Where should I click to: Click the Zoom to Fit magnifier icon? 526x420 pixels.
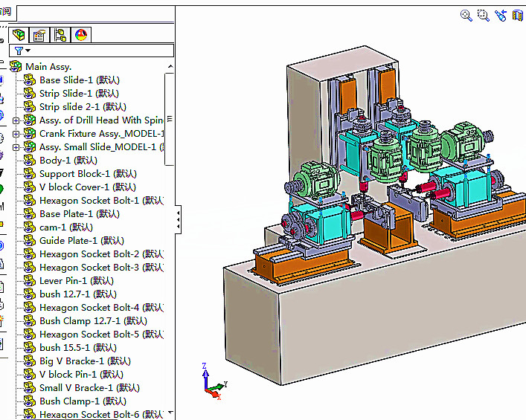[466, 16]
